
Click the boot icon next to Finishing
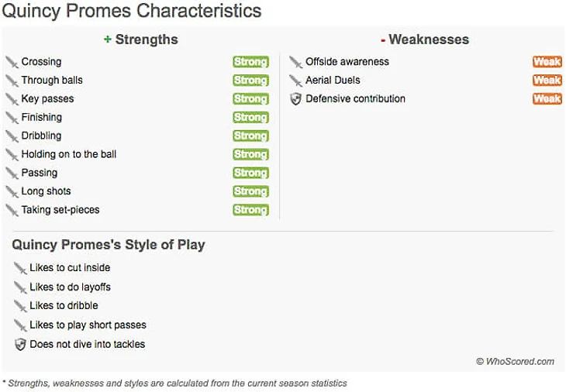(12, 118)
